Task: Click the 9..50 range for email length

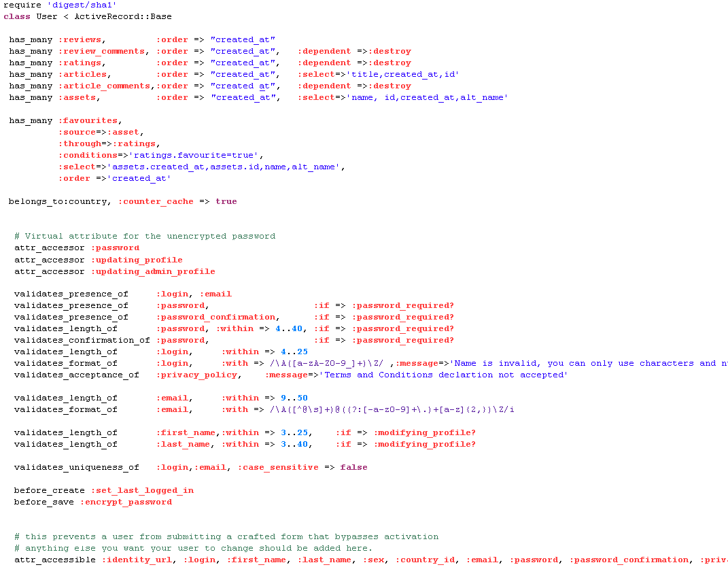Action: 294,398
